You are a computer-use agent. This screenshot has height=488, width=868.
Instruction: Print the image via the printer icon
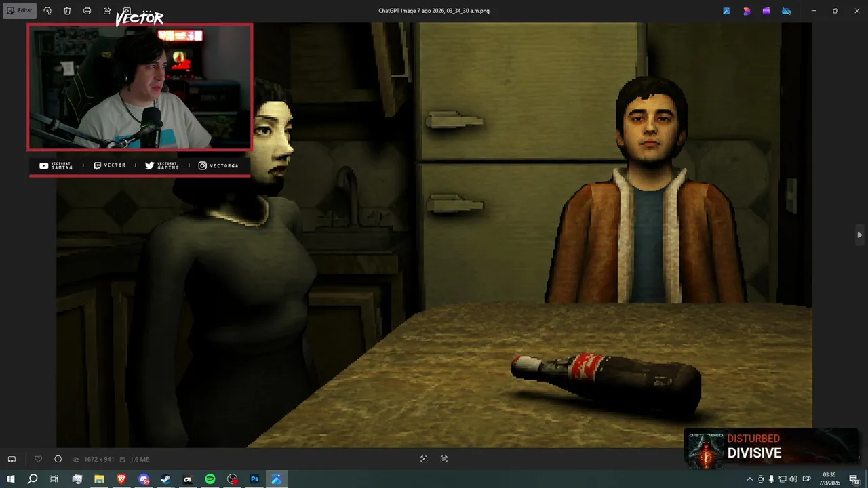[87, 11]
